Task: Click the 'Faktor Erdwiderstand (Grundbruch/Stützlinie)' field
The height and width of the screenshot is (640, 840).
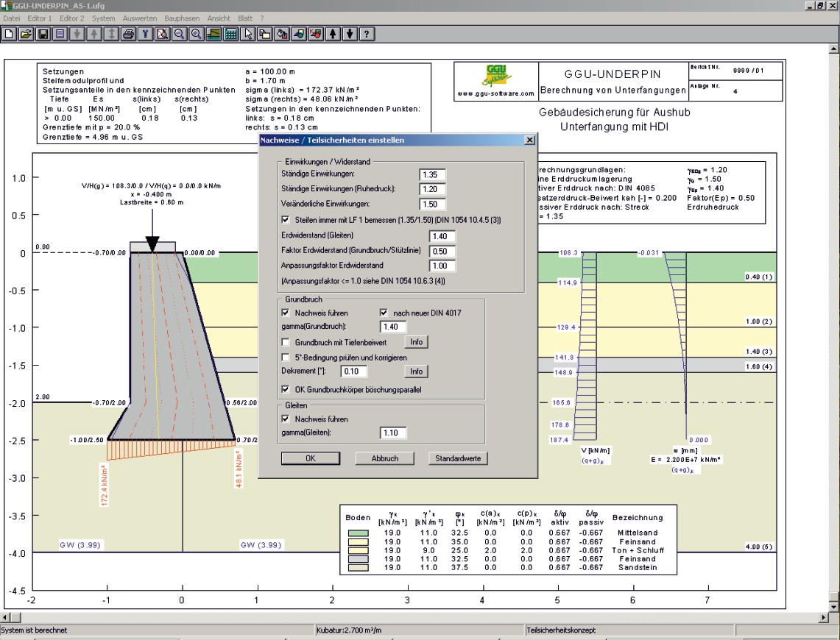Action: click(442, 252)
